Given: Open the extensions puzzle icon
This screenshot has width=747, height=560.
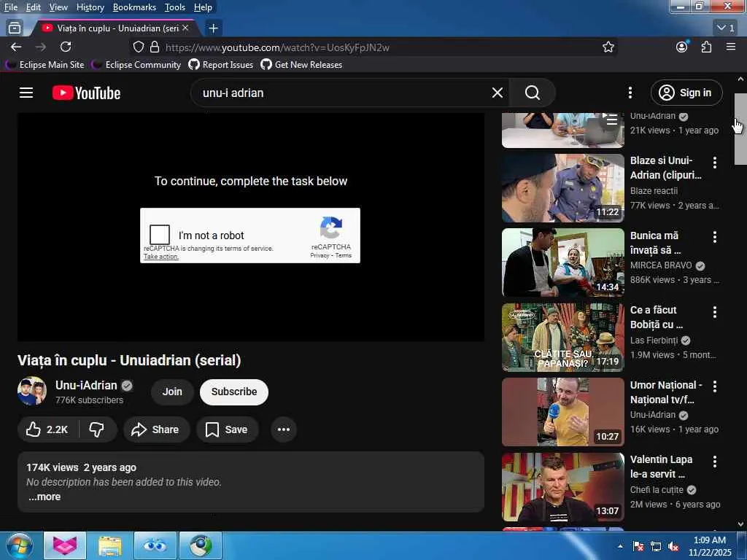Looking at the screenshot, I should (706, 47).
